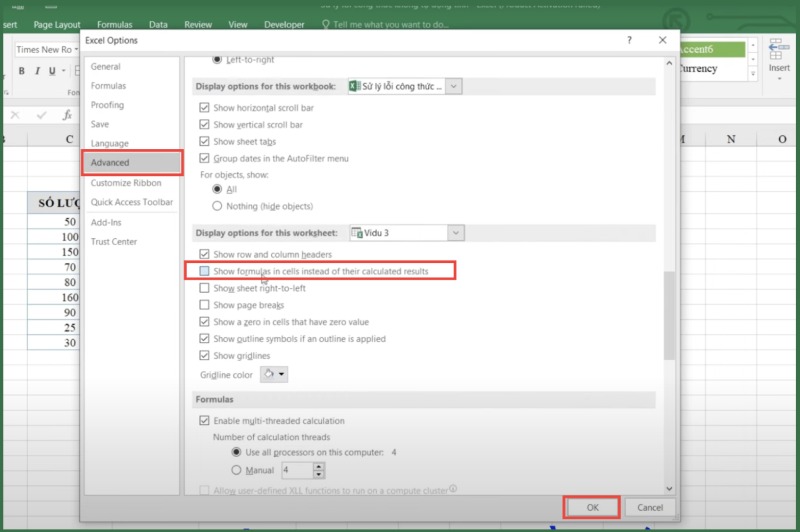Viewport: 800px width, 532px height.
Task: Toggle Show vertical scroll bar checkbox
Action: coord(204,124)
